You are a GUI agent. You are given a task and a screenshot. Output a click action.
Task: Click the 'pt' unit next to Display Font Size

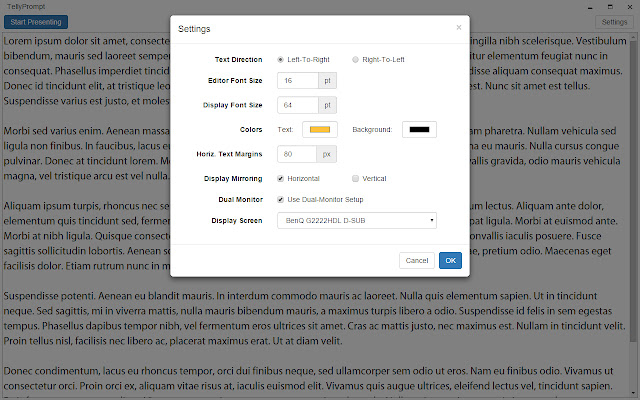click(327, 105)
